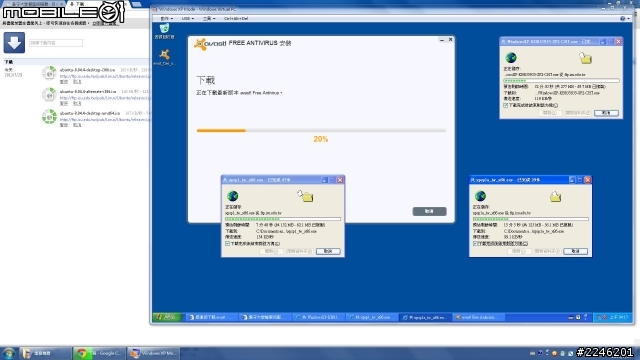Viewport: 640px width, 360px height.
Task: Activate the first IE item in XP taskbar
Action: click(x=211, y=317)
